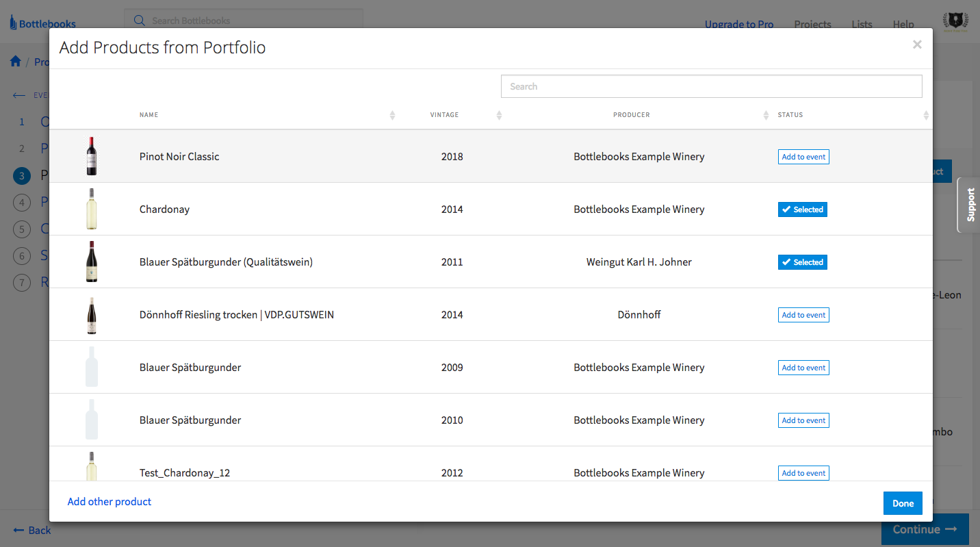Go to home via breadcrumb house icon
Screen dimensions: 980x547
(15, 62)
